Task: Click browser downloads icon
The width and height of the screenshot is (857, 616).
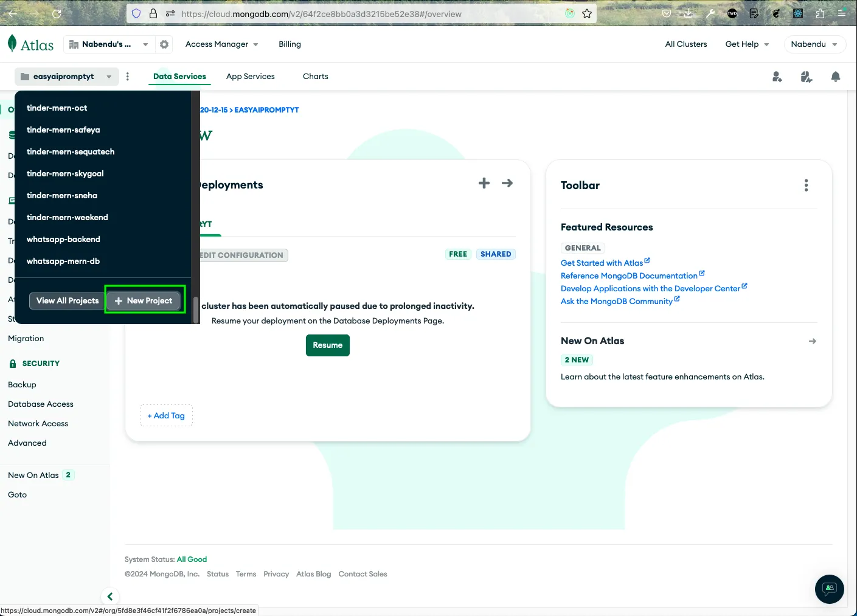Action: 689,13
